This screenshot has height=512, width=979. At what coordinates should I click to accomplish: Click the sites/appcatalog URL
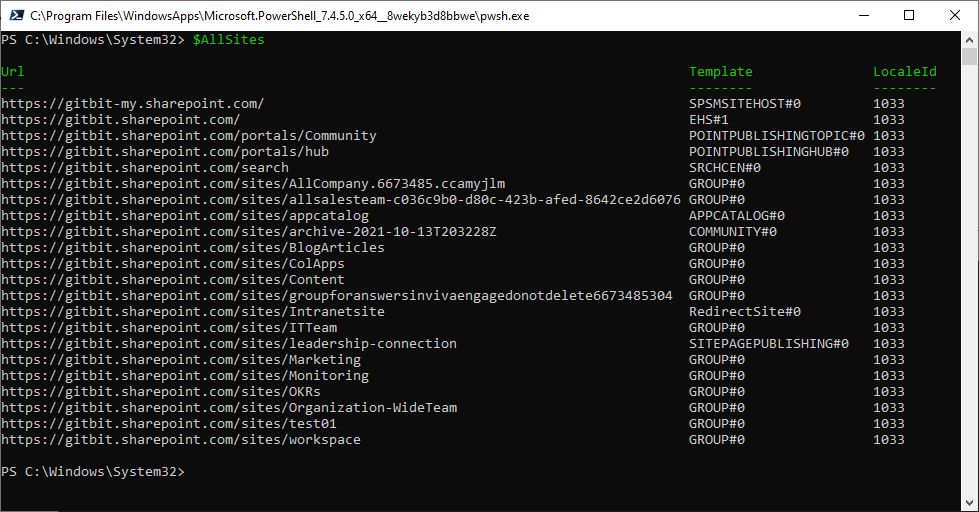pos(185,215)
